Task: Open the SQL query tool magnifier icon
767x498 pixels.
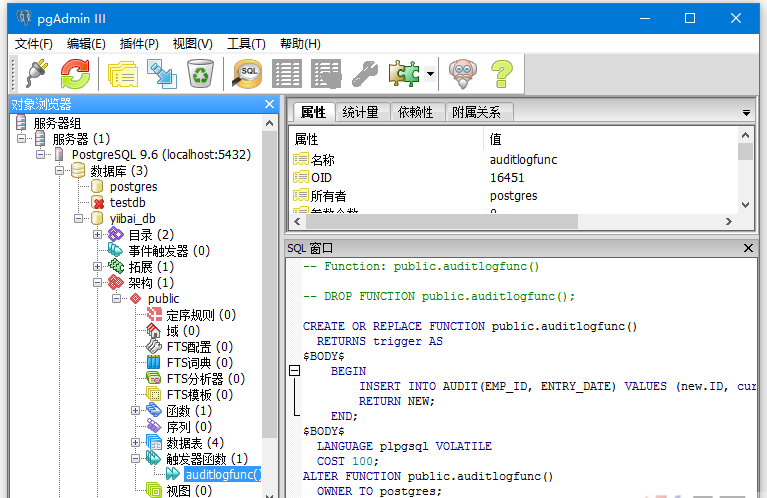Action: pyautogui.click(x=247, y=74)
